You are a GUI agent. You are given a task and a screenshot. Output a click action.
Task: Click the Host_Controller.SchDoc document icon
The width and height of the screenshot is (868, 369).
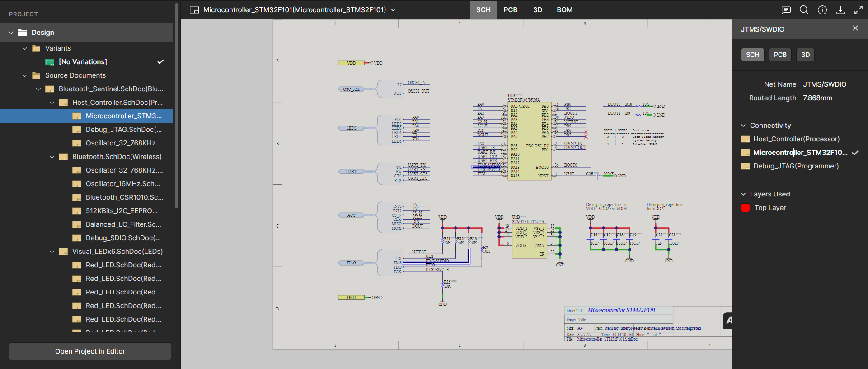(x=63, y=103)
